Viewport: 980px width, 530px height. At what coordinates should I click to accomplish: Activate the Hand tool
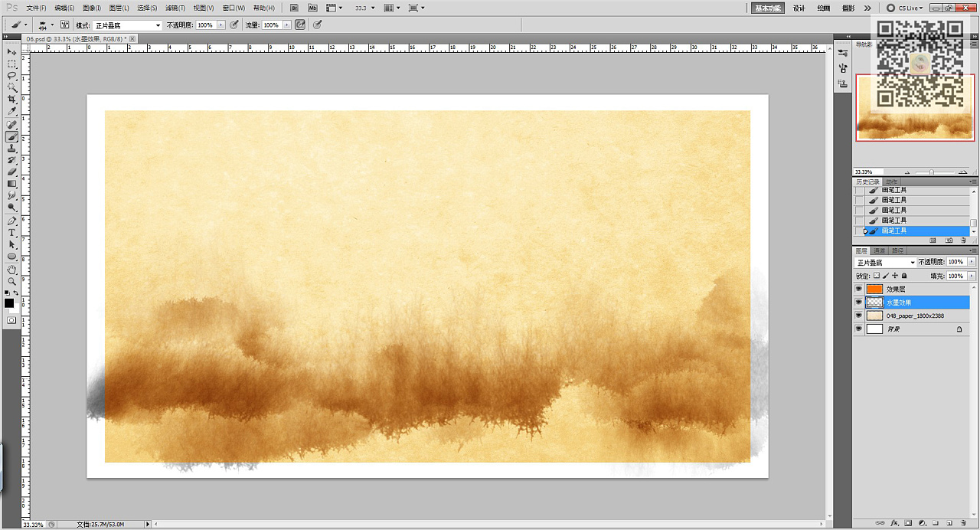click(11, 270)
